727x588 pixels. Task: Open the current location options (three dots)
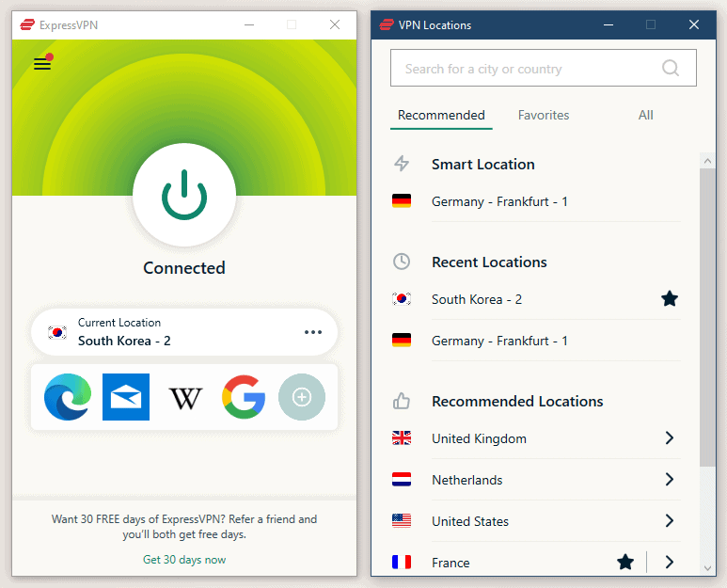pos(313,332)
